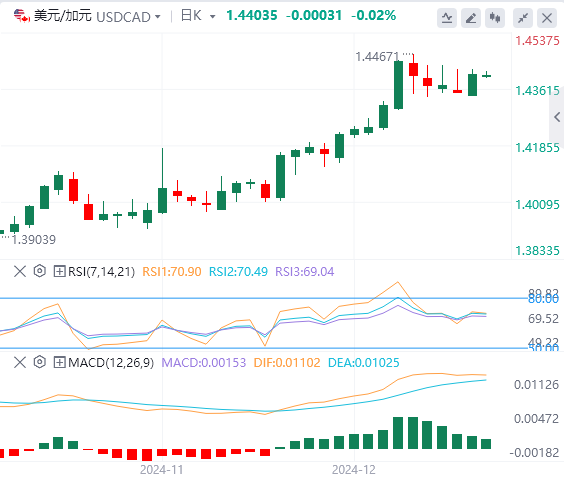Click the 2024-12 date axis label

tap(354, 470)
